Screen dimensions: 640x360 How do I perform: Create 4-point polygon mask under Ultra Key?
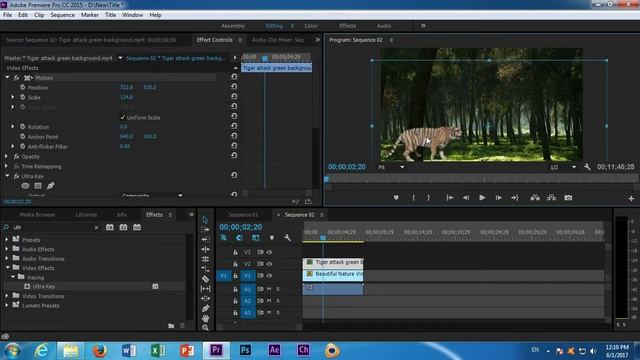pos(38,186)
